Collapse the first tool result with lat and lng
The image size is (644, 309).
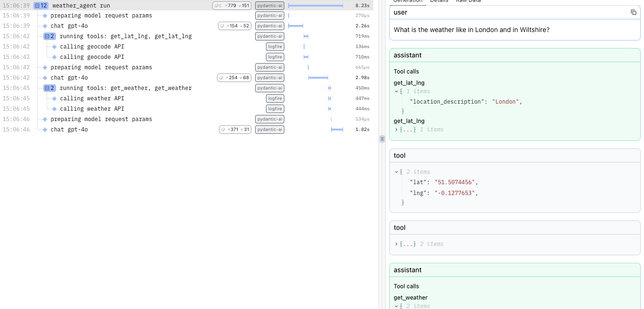pyautogui.click(x=396, y=172)
